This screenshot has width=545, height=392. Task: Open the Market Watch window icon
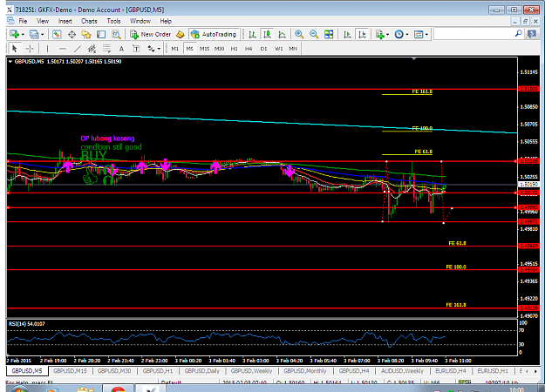[57, 34]
